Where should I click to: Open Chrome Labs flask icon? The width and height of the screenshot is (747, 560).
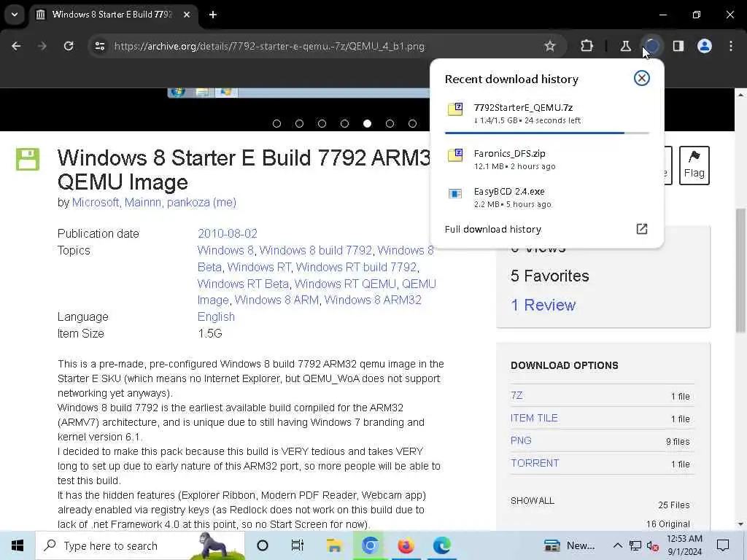click(x=625, y=46)
